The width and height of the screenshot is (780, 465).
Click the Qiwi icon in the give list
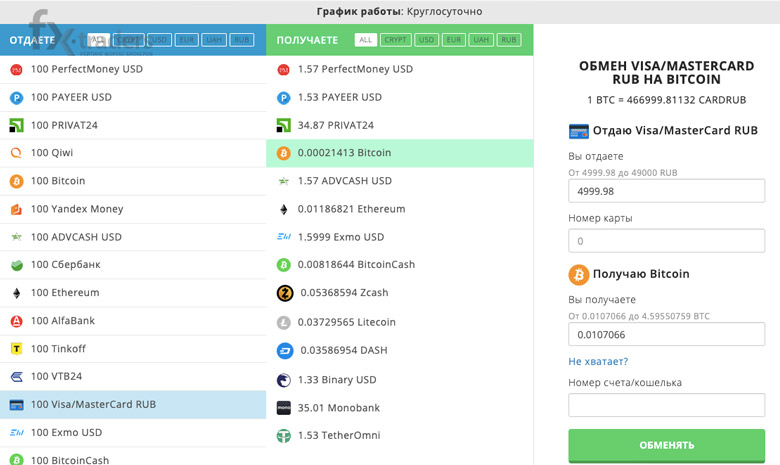click(x=16, y=153)
